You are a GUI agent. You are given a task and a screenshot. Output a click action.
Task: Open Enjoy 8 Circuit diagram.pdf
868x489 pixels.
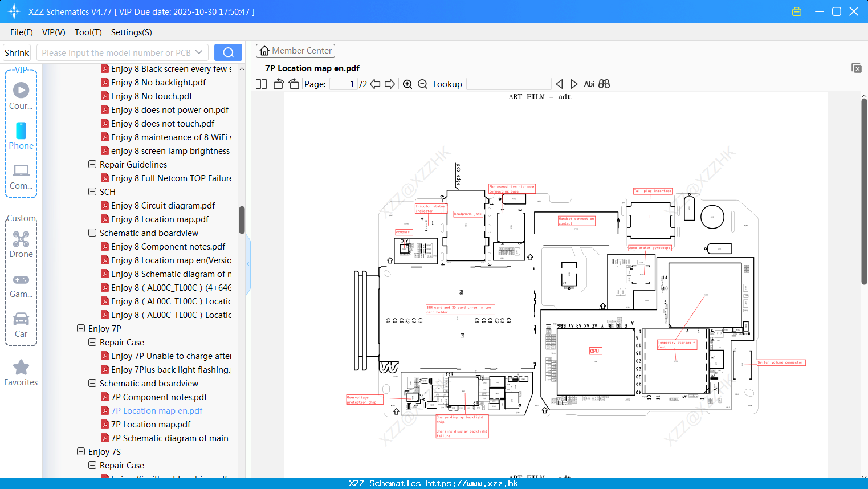pyautogui.click(x=163, y=205)
